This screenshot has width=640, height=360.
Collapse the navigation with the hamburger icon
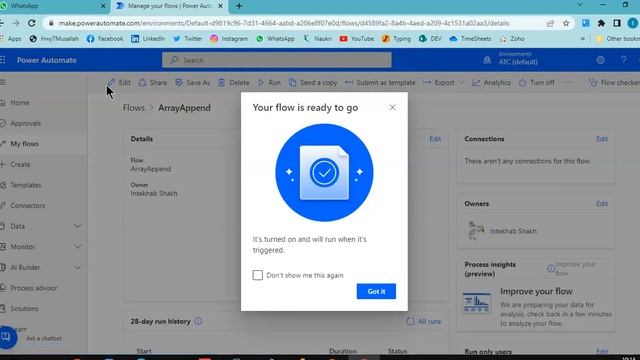tap(3, 82)
